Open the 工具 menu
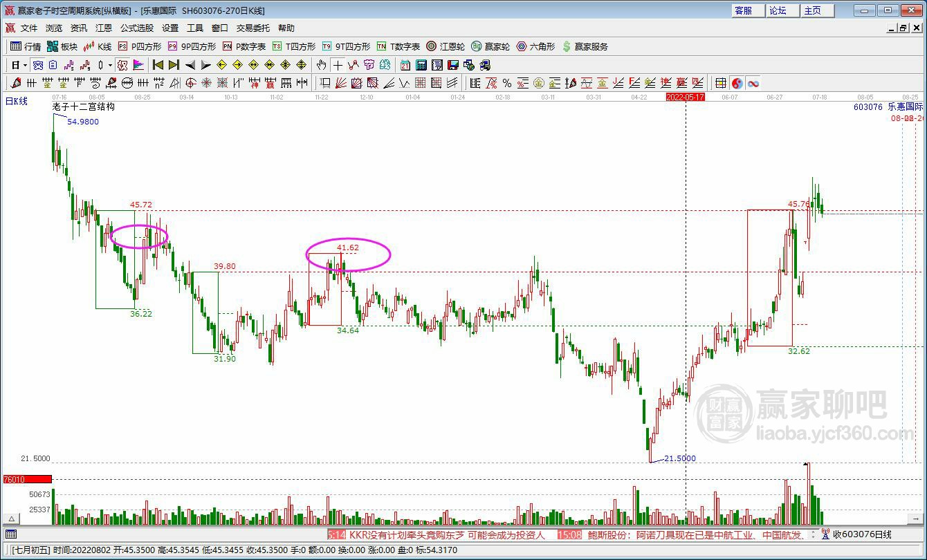927x560 pixels. (195, 28)
